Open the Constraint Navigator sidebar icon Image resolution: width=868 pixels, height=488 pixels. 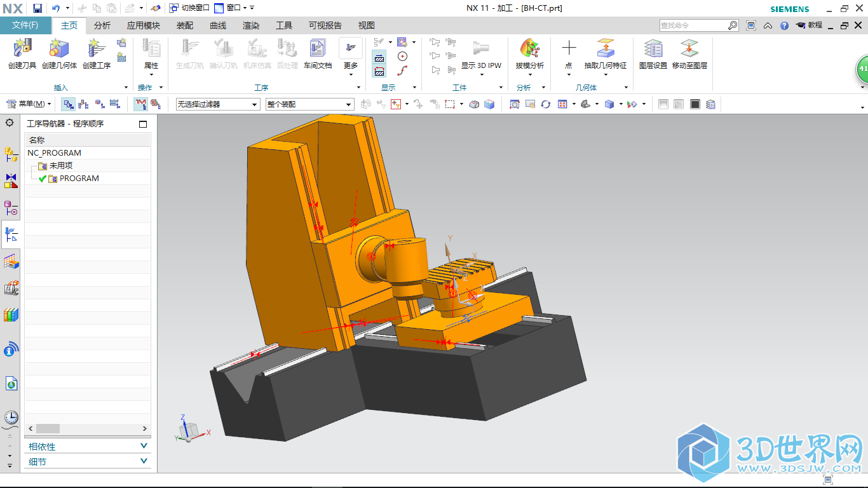coord(11,181)
